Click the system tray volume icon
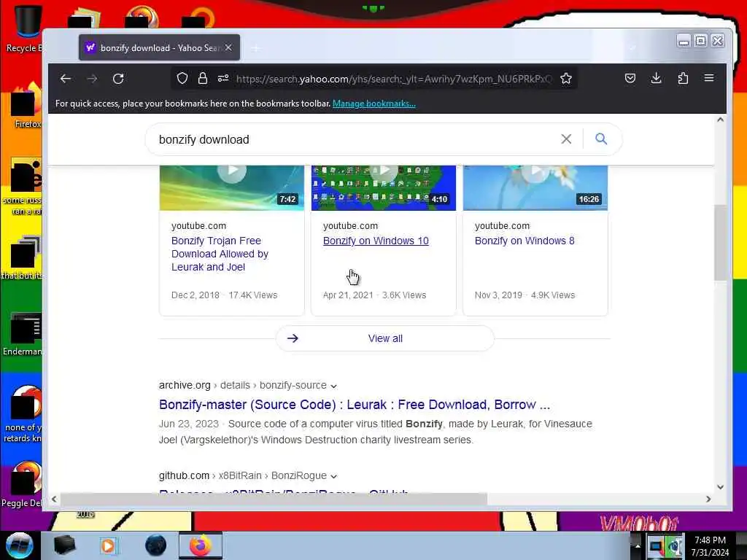This screenshot has width=747, height=560. (675, 547)
